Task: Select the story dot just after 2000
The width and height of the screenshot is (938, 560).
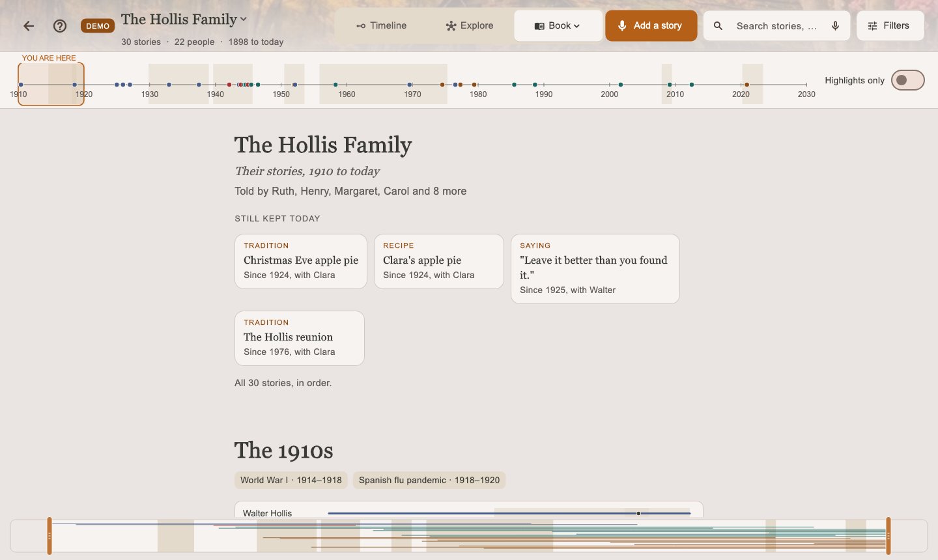Action: point(621,85)
